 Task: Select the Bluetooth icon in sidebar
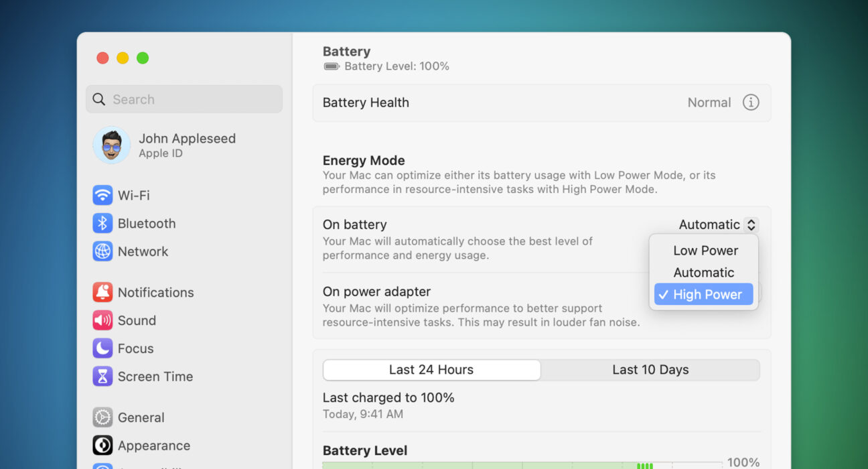pos(102,223)
